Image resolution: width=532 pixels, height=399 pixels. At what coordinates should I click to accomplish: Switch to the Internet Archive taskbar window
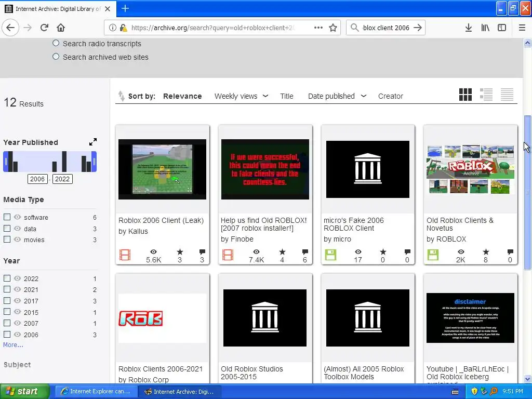pos(180,392)
